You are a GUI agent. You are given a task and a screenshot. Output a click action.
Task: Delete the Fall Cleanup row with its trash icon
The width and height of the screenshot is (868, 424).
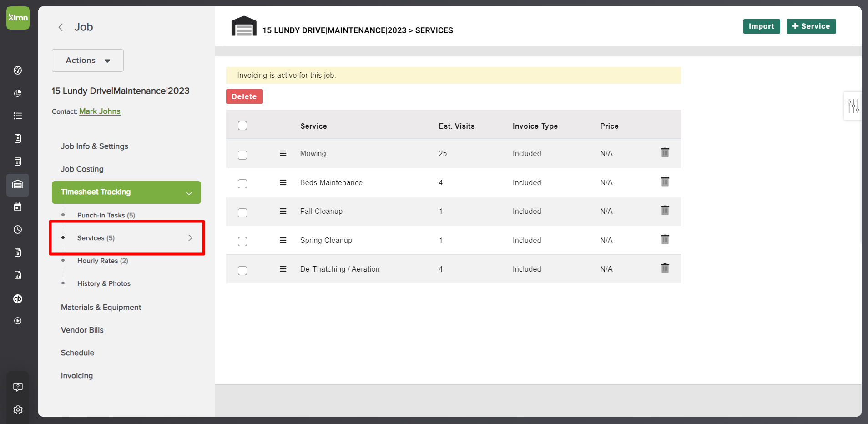click(x=665, y=211)
